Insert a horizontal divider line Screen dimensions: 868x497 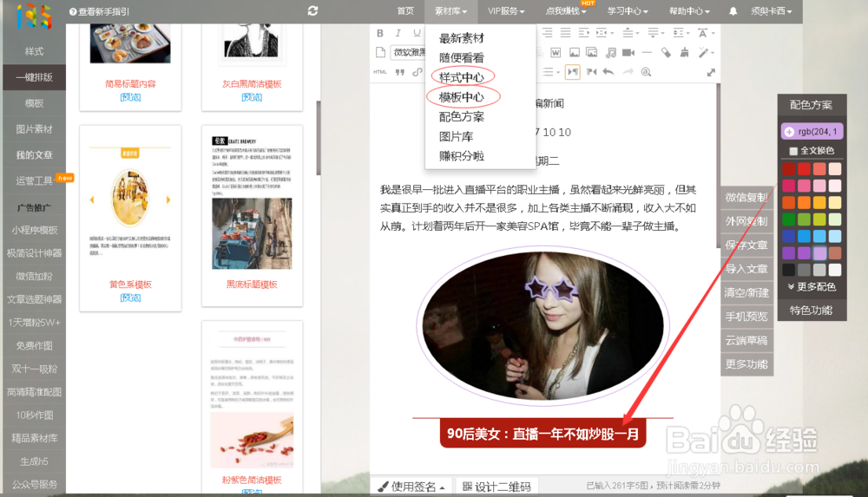point(647,53)
